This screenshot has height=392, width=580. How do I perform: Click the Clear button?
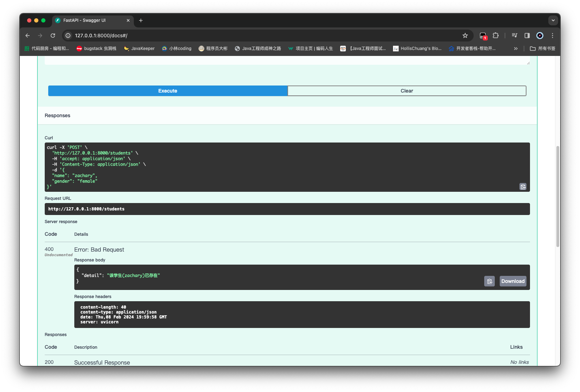407,91
